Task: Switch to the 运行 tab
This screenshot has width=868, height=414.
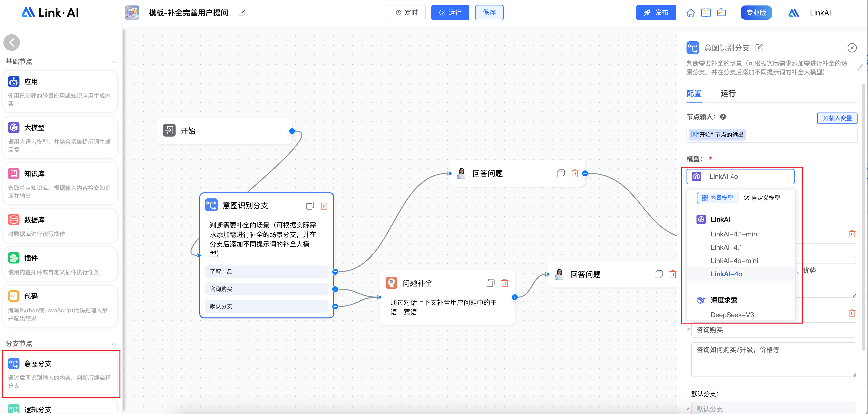Action: tap(728, 93)
